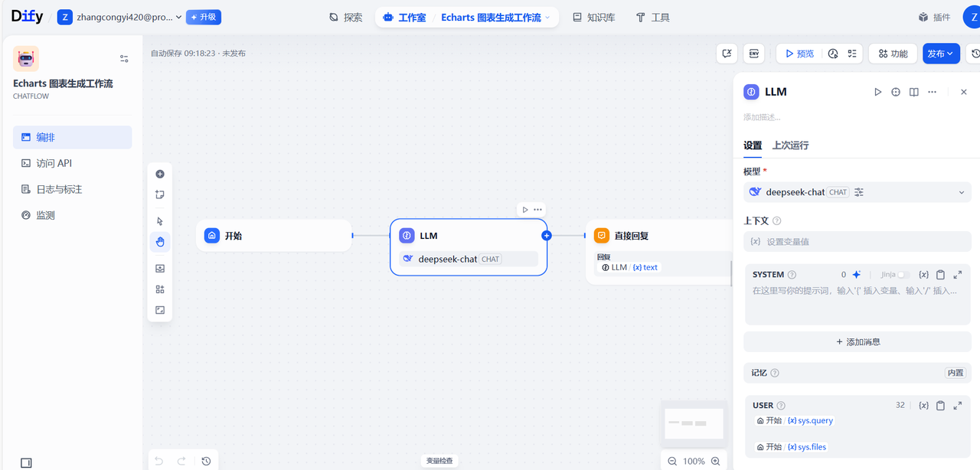This screenshot has height=470, width=980.
Task: Close the LLM settings panel
Action: pos(964,92)
